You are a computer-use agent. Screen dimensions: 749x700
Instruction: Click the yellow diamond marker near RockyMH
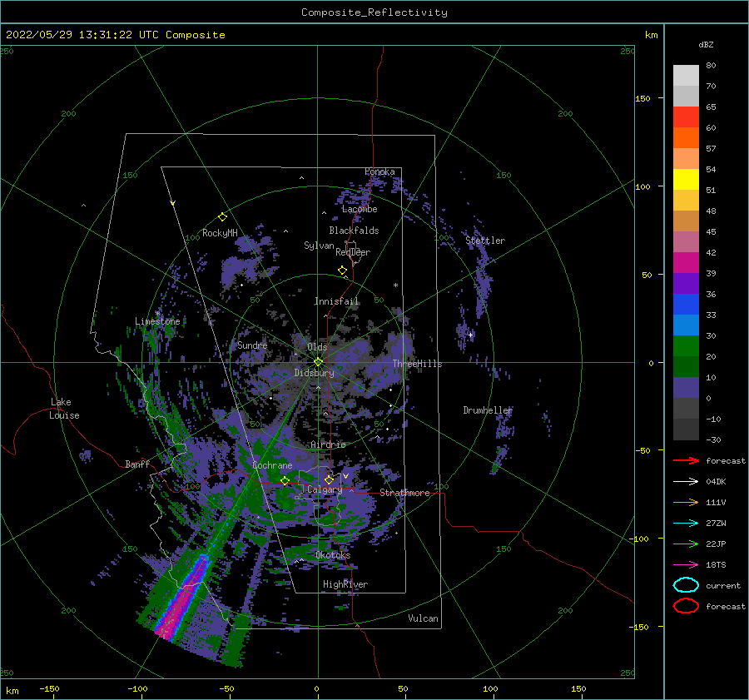pos(222,217)
